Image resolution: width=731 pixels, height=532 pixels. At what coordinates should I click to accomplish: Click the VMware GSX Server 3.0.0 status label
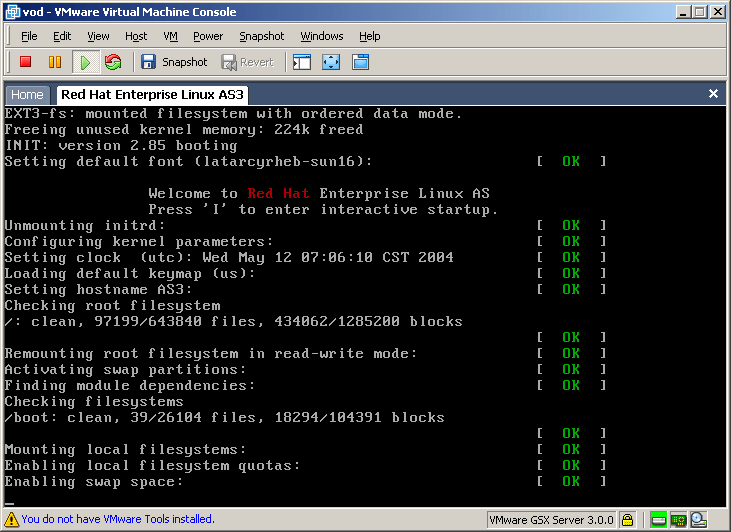(x=551, y=519)
